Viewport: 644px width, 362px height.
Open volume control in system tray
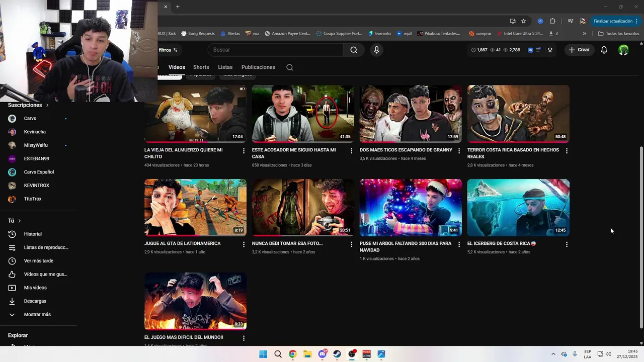[x=608, y=354]
